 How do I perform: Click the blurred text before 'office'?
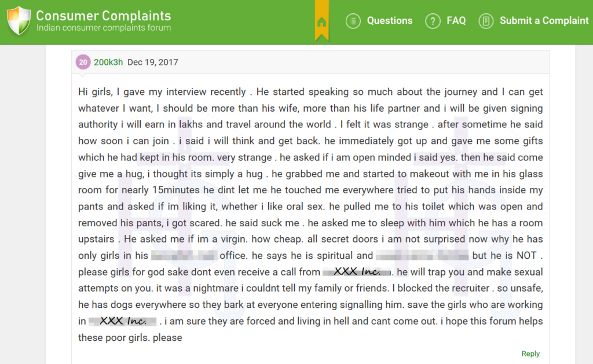click(184, 256)
